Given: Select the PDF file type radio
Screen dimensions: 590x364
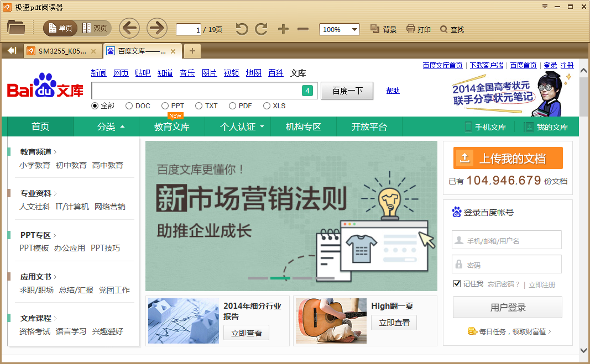Looking at the screenshot, I should pos(232,106).
